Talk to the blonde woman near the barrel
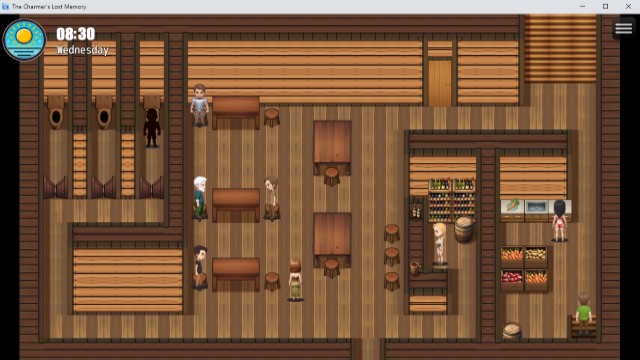This screenshot has width=640, height=360. point(440,244)
